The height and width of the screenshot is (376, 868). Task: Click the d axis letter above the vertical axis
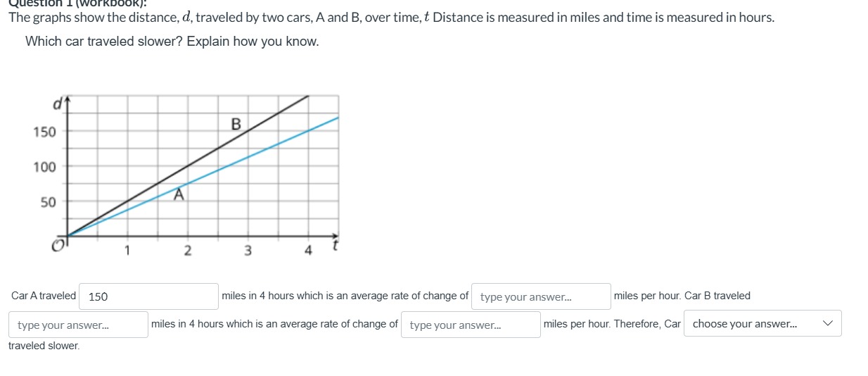coord(57,104)
